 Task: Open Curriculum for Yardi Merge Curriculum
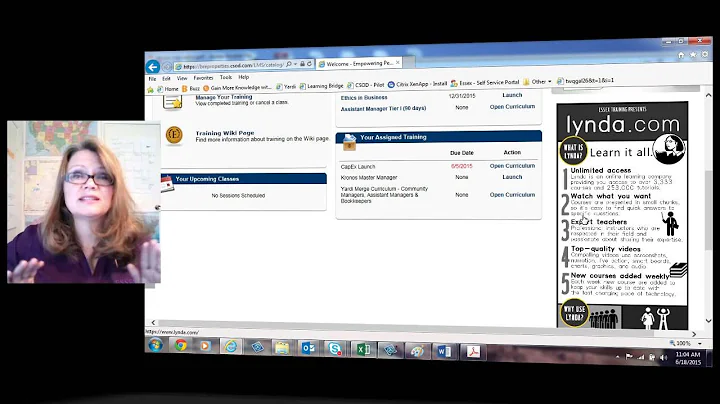coord(512,195)
